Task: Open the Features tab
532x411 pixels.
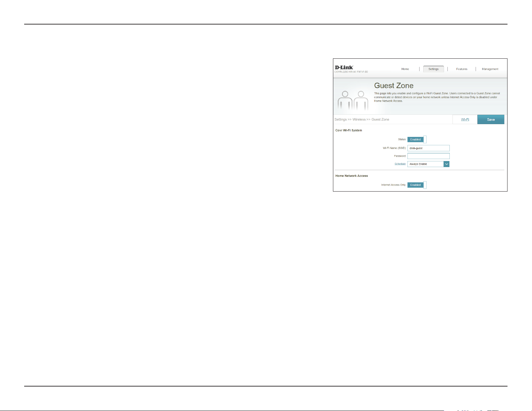Action: (462, 69)
